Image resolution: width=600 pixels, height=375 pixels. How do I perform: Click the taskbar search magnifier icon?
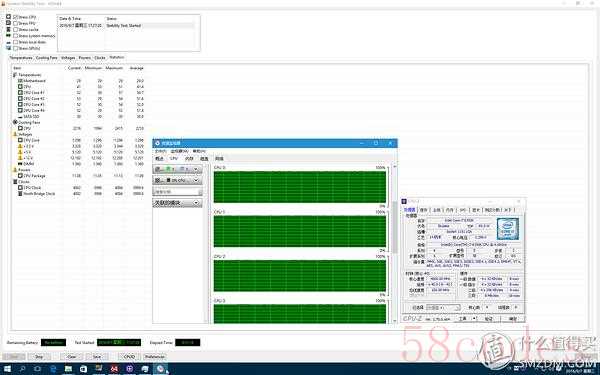(x=22, y=369)
